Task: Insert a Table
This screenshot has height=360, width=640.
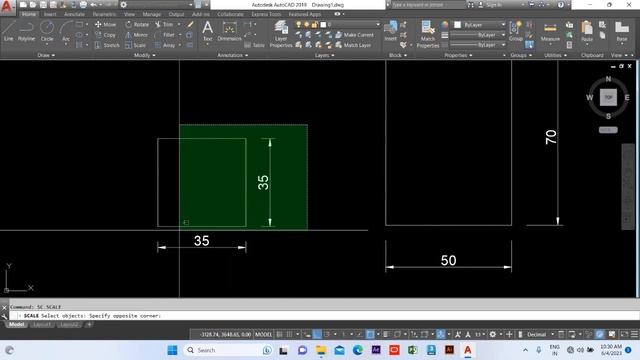Action: click(254, 45)
